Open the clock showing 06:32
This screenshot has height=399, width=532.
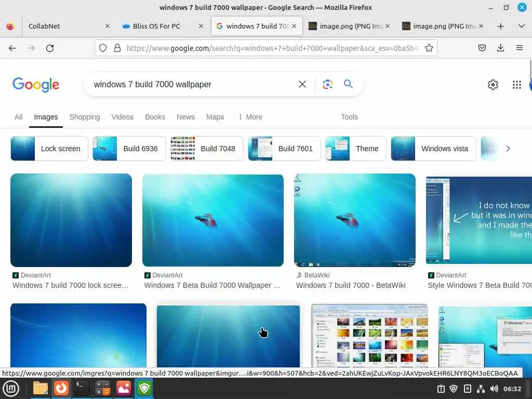point(512,389)
